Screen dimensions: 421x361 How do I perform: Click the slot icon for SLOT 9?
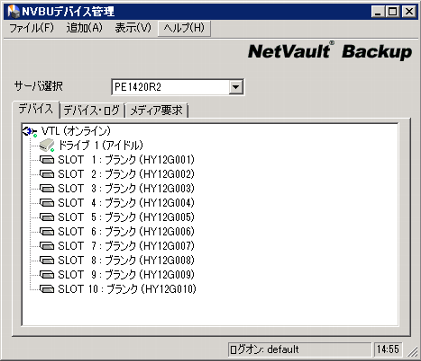click(x=47, y=275)
